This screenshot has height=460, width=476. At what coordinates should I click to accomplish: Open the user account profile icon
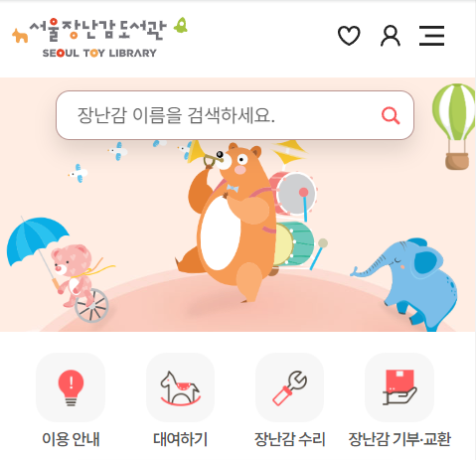pyautogui.click(x=391, y=36)
